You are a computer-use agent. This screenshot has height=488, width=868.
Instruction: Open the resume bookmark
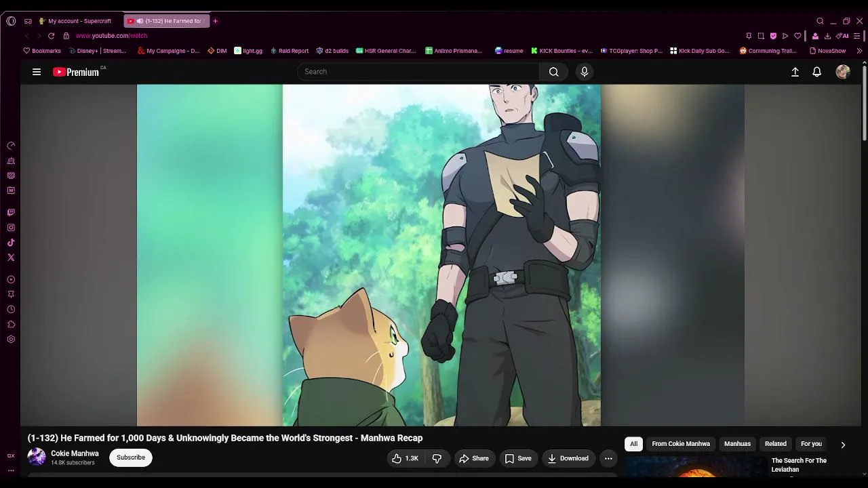(509, 51)
